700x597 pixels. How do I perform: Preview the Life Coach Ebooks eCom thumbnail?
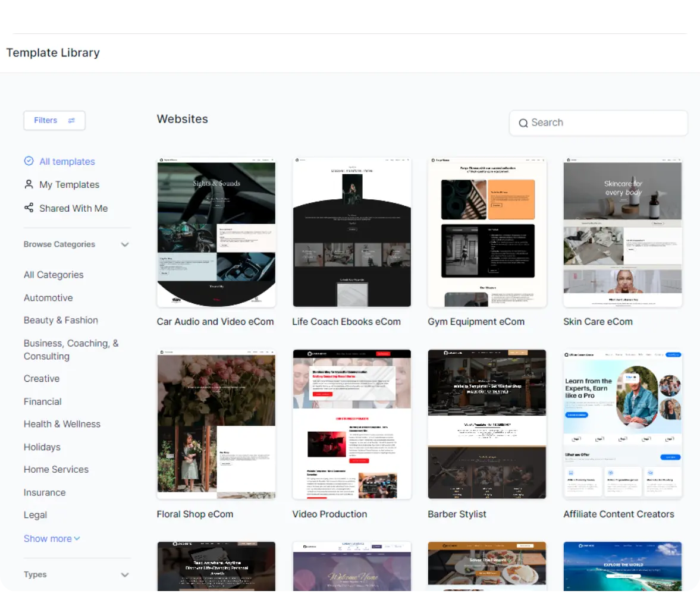(x=351, y=232)
